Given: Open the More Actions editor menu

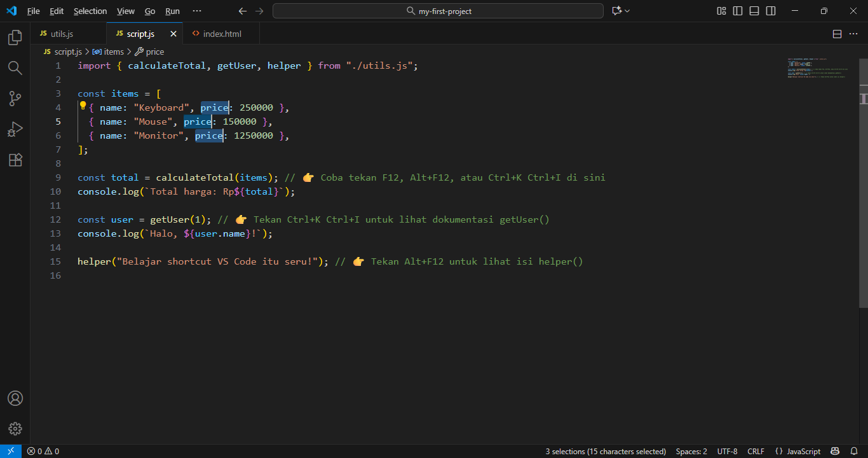Looking at the screenshot, I should click(x=853, y=34).
